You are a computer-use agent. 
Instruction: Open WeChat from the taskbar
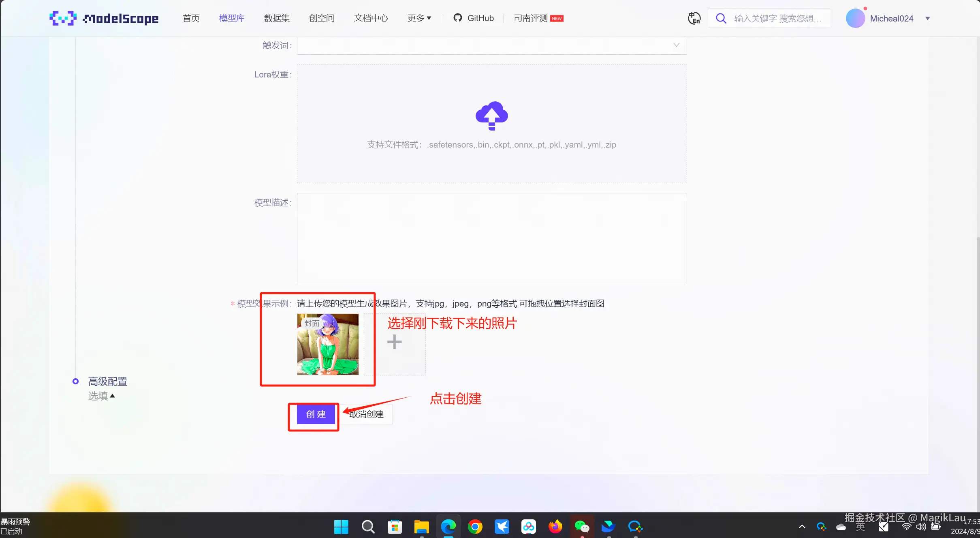tap(582, 527)
